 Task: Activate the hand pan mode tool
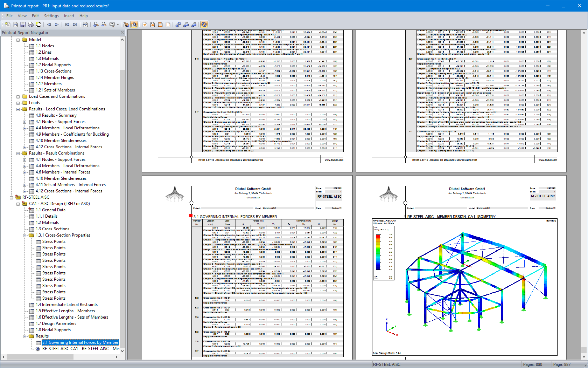pos(126,25)
